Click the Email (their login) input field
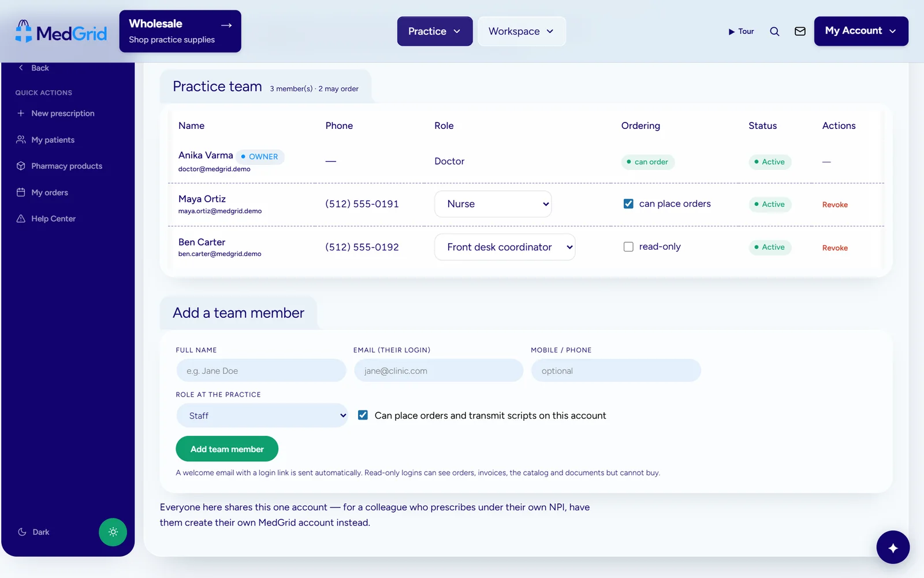 [x=438, y=370]
